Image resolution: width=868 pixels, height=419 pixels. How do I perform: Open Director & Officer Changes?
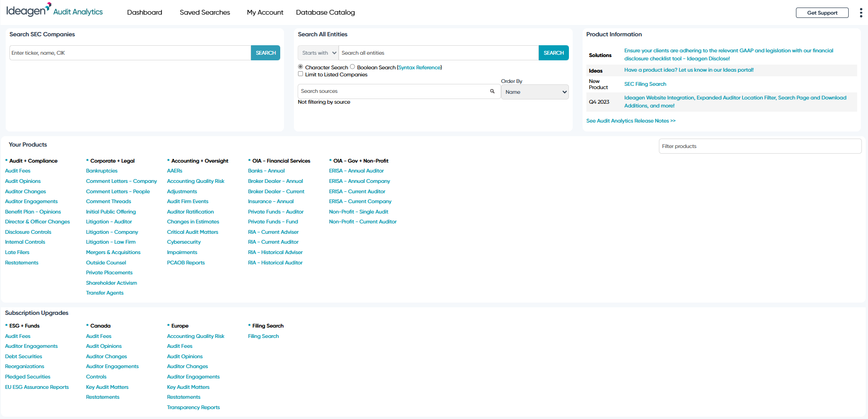tap(38, 222)
